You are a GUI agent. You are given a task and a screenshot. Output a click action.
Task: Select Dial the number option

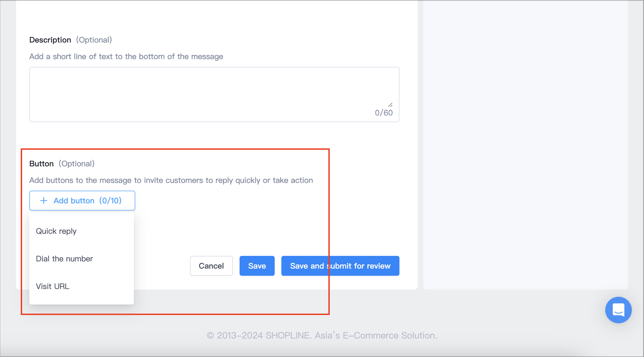82,259
